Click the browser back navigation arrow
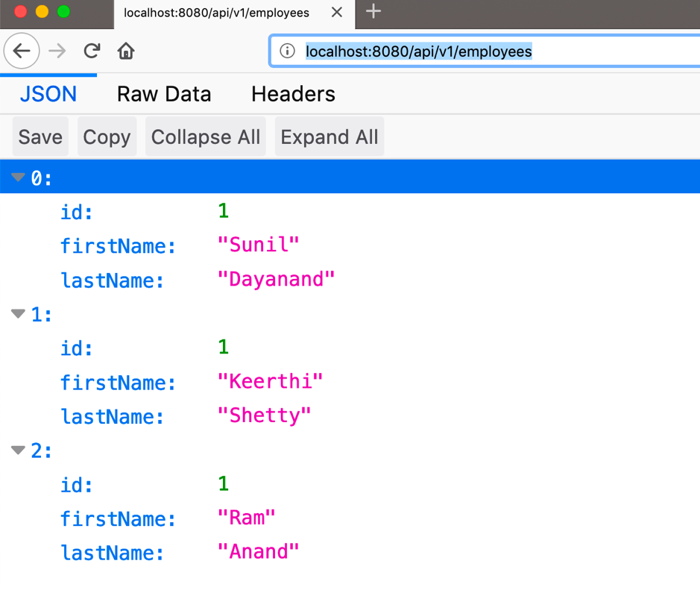Viewport: 700px width, 593px height. (x=22, y=51)
